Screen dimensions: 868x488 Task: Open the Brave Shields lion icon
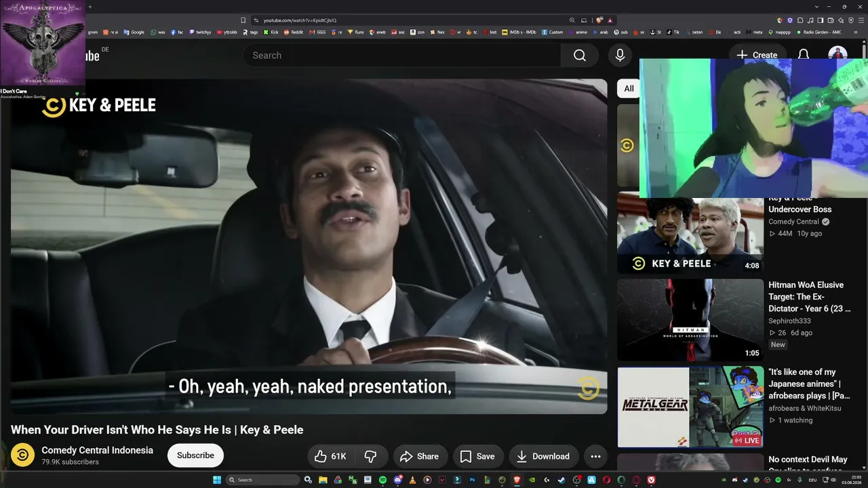[599, 20]
